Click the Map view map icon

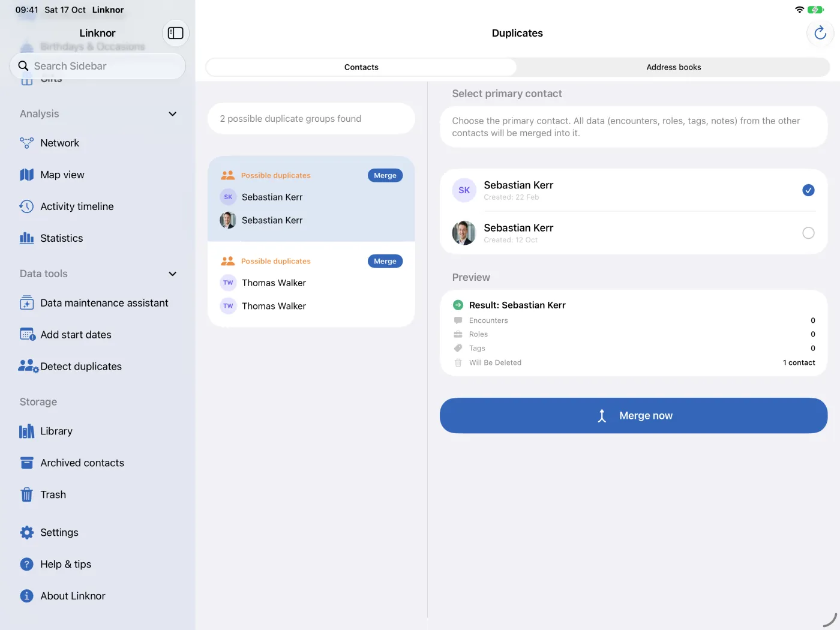(x=26, y=175)
